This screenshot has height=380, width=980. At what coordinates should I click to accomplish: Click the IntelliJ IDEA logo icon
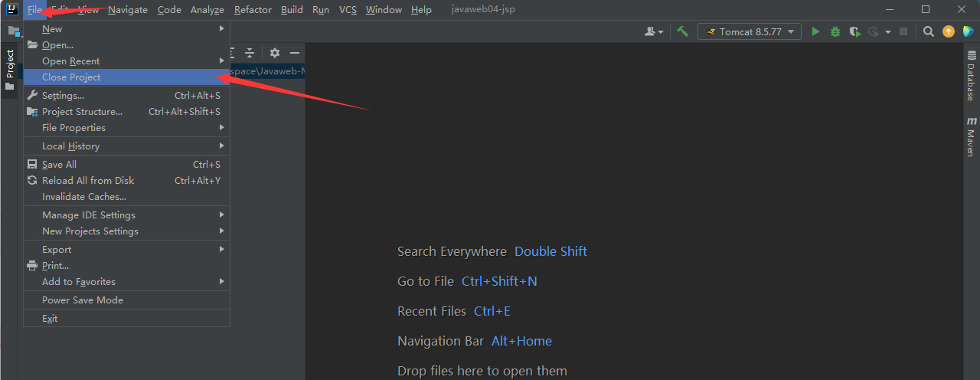point(11,9)
